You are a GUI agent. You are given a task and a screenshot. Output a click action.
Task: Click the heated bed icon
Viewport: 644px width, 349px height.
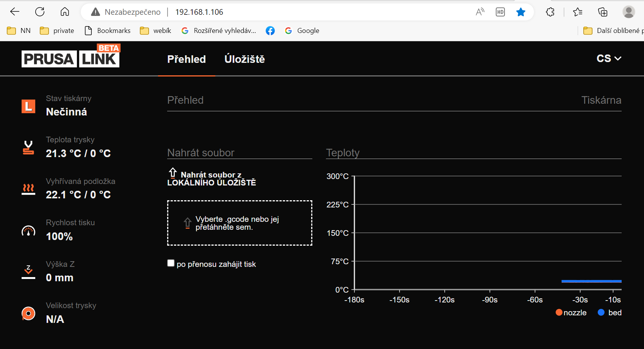[28, 189]
